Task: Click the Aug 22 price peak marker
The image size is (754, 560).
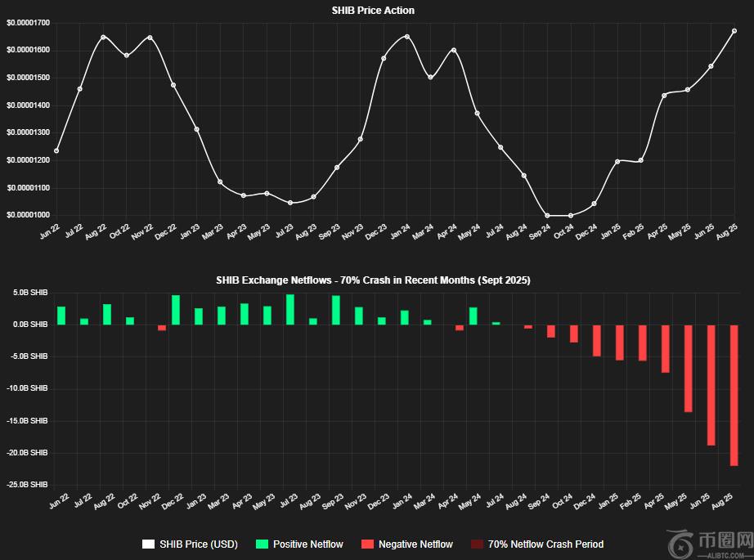Action: 103,37
